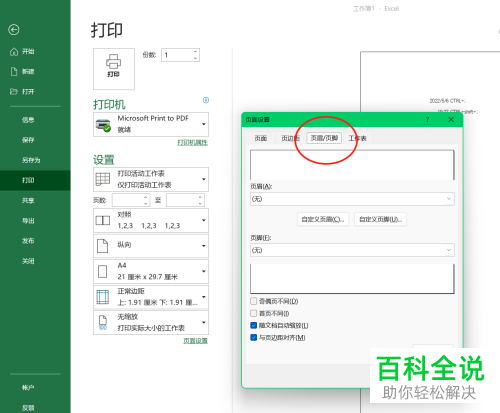Click the header preview box
This screenshot has width=500, height=413.
click(x=352, y=165)
